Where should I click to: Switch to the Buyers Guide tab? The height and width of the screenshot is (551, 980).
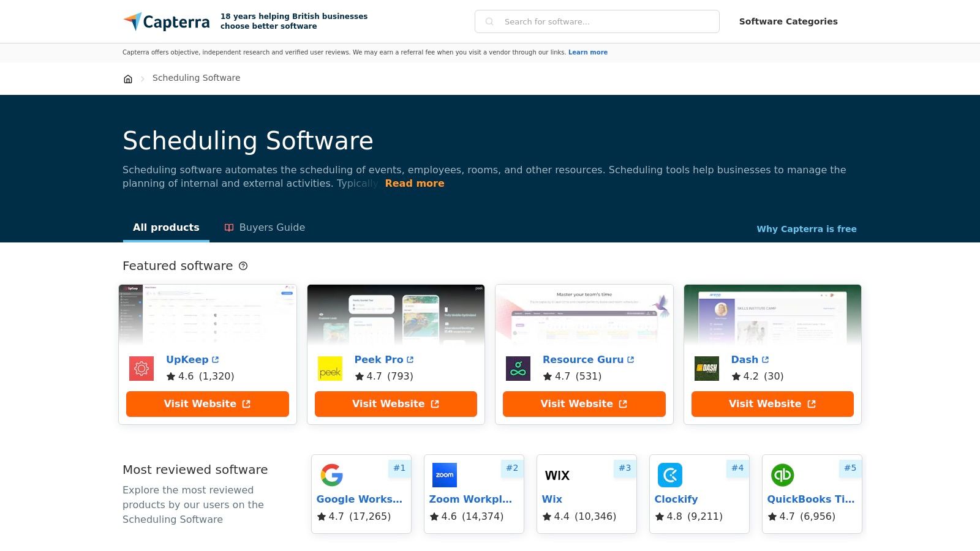click(x=265, y=228)
